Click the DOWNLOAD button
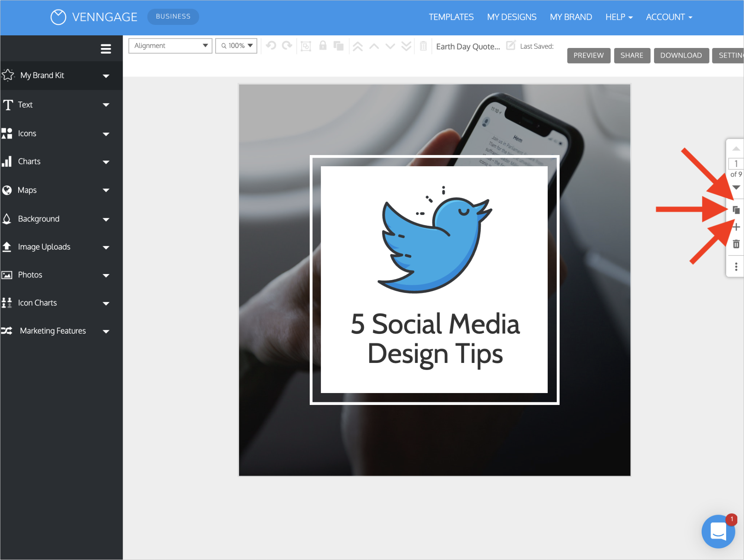This screenshot has width=744, height=560. coord(681,55)
